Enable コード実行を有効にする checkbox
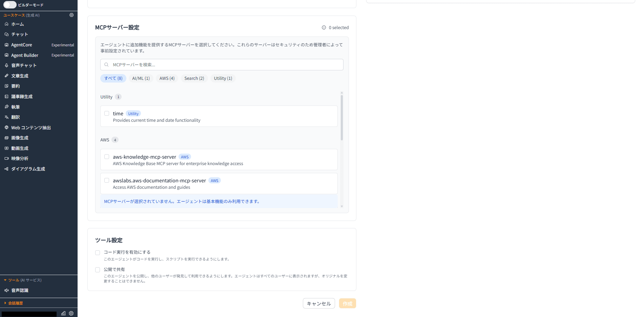The image size is (644, 317). pyautogui.click(x=98, y=253)
